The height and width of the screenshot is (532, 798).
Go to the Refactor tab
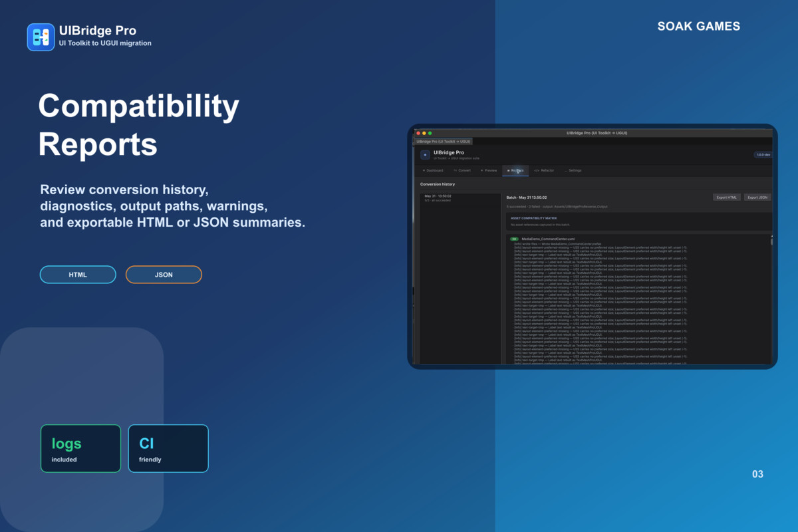pyautogui.click(x=544, y=170)
